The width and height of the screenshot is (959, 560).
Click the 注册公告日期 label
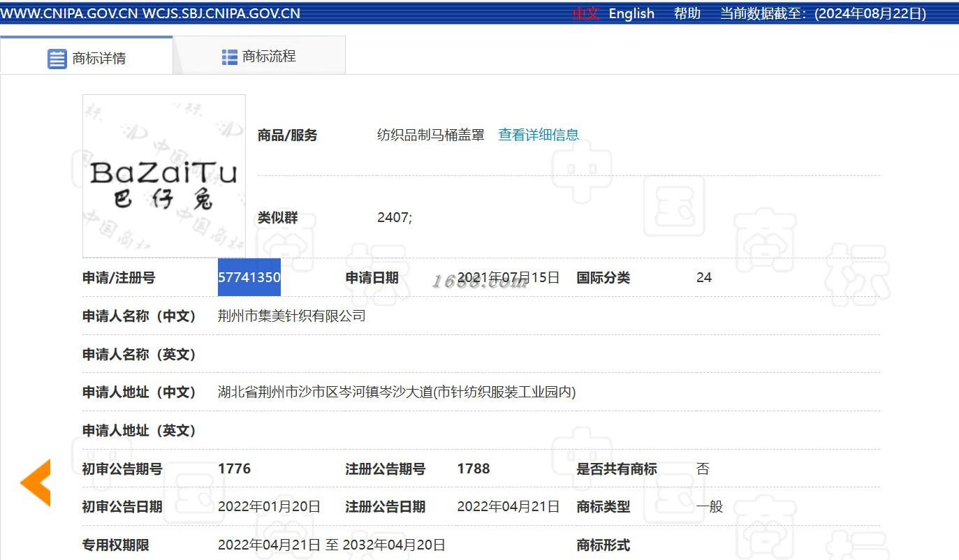pos(385,507)
